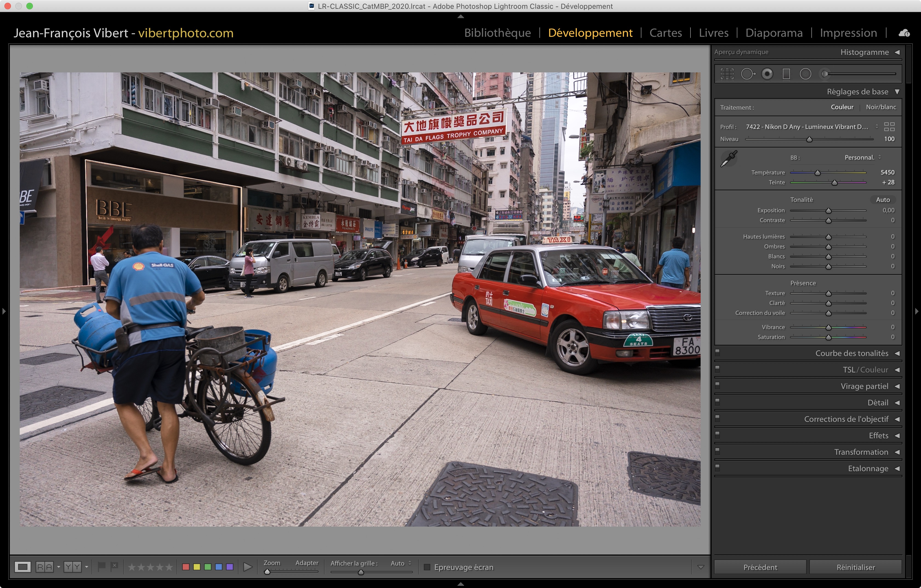Enable the Epreuvage écran checkbox
921x588 pixels.
pos(427,567)
